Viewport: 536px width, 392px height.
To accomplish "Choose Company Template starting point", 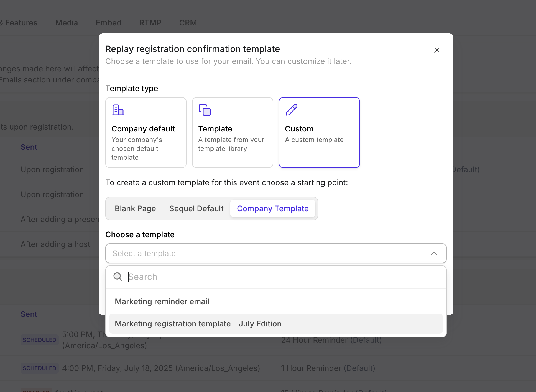I will [273, 208].
